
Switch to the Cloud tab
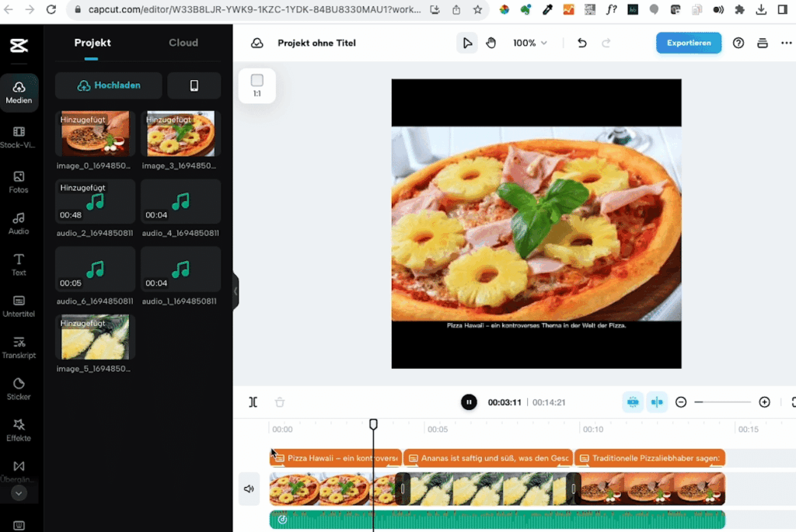pos(183,43)
